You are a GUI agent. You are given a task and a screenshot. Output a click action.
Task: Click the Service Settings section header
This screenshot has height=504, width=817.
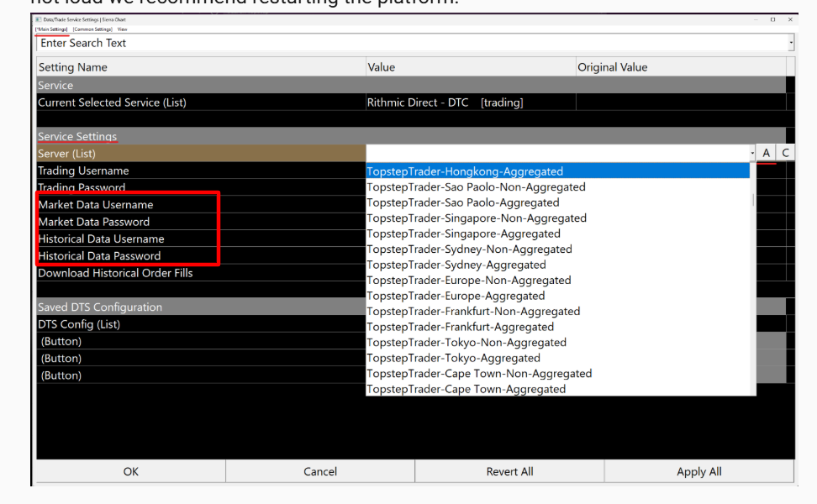[x=411, y=136]
